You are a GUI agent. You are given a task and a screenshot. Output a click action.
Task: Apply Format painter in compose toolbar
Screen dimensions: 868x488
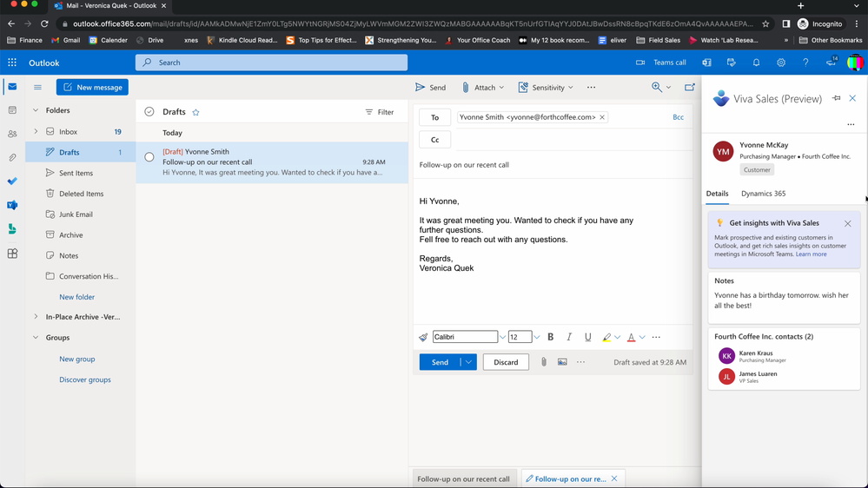[423, 337]
